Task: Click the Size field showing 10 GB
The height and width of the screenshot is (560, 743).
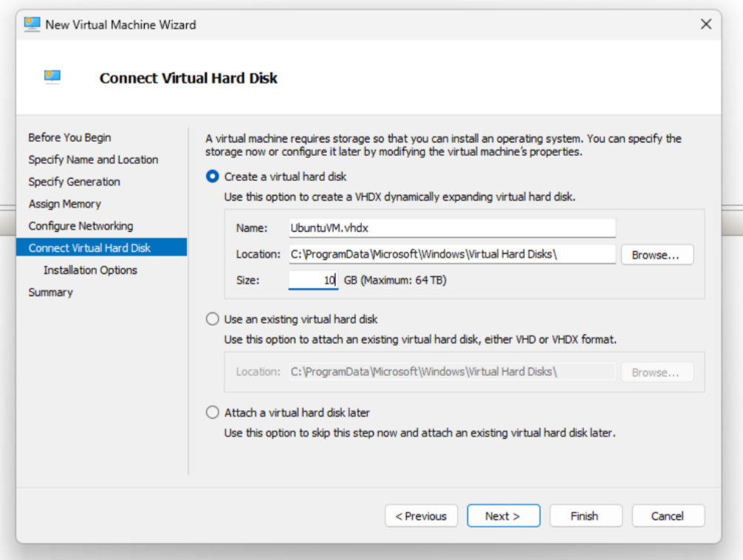Action: pos(313,280)
